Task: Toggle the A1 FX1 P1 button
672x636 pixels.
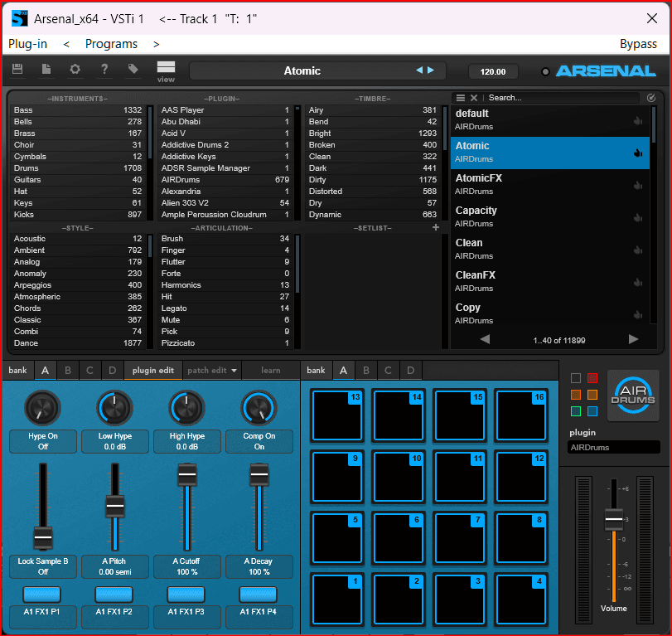Action: click(42, 594)
